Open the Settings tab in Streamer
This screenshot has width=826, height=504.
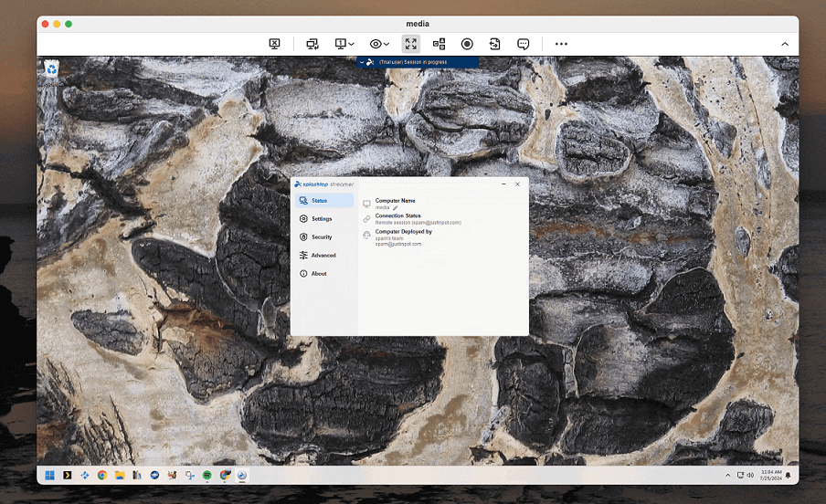[321, 219]
